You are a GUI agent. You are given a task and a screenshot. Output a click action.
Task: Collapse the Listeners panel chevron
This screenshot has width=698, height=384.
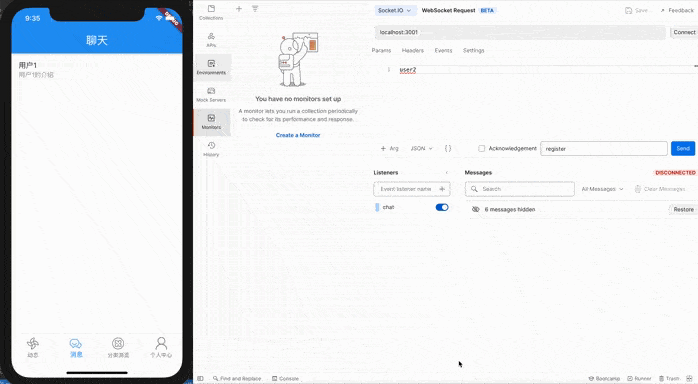tap(446, 173)
